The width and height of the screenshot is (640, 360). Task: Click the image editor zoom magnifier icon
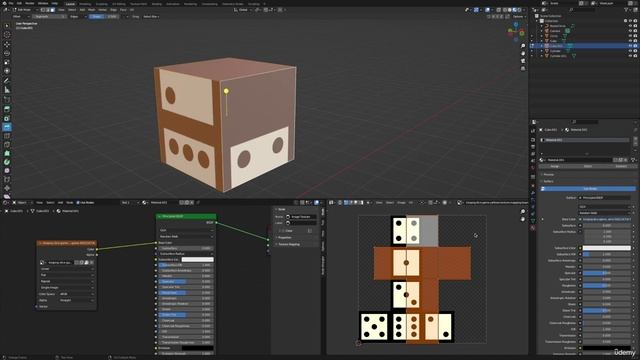coord(523,212)
